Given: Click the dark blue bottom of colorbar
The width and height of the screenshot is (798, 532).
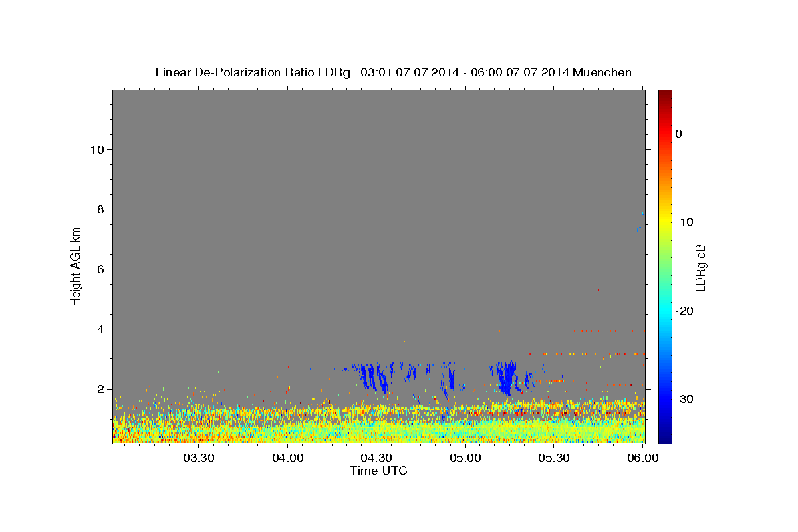Looking at the screenshot, I should (x=665, y=438).
